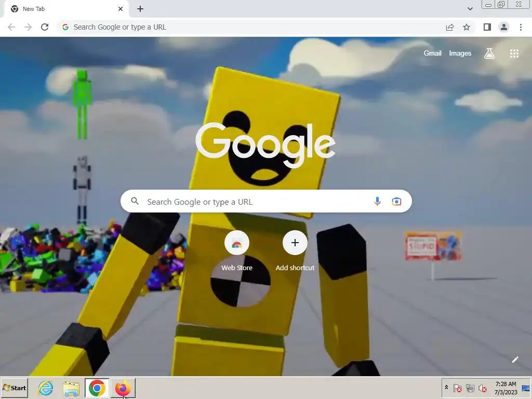Click the address bar URL field
The width and height of the screenshot is (532, 399).
[251, 27]
